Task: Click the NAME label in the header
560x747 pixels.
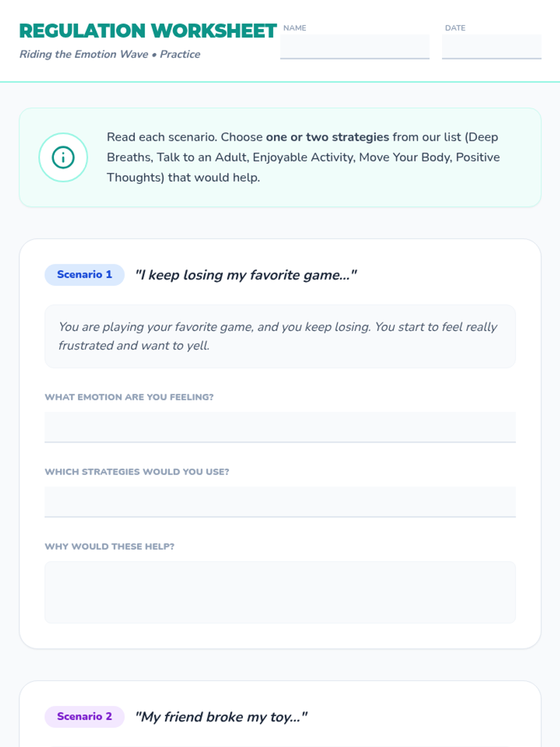Action: [x=294, y=28]
